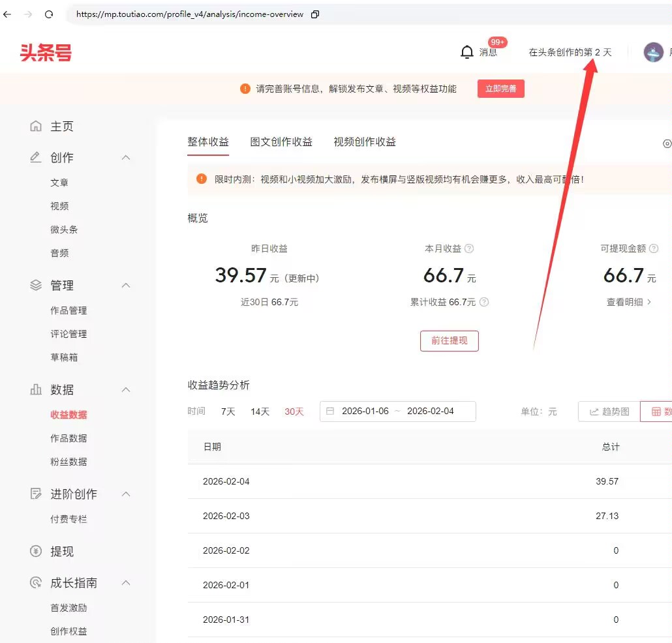Click the 提现 withdrawal icon in the sidebar
Image resolution: width=672 pixels, height=643 pixels.
click(36, 551)
